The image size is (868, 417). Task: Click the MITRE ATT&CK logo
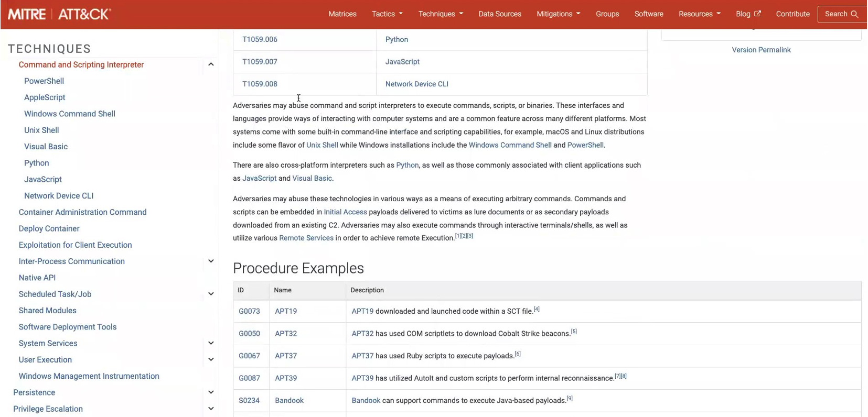(x=59, y=14)
